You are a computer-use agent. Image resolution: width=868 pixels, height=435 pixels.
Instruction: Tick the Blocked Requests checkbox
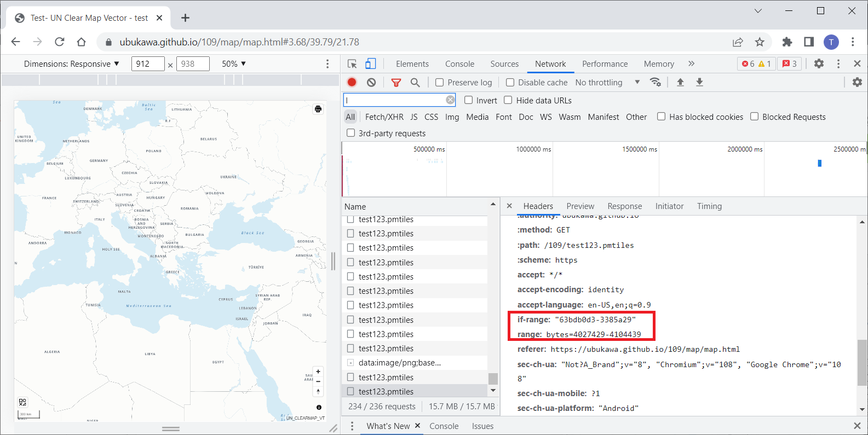point(754,117)
